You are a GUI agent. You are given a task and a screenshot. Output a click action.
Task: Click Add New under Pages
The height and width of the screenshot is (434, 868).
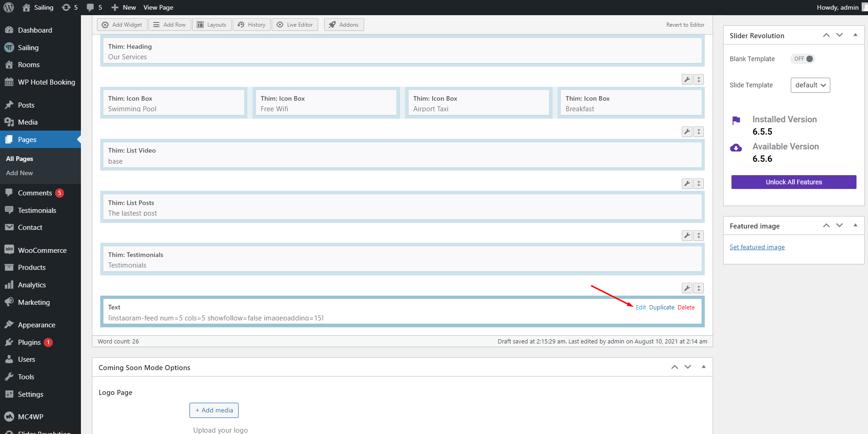coord(19,173)
